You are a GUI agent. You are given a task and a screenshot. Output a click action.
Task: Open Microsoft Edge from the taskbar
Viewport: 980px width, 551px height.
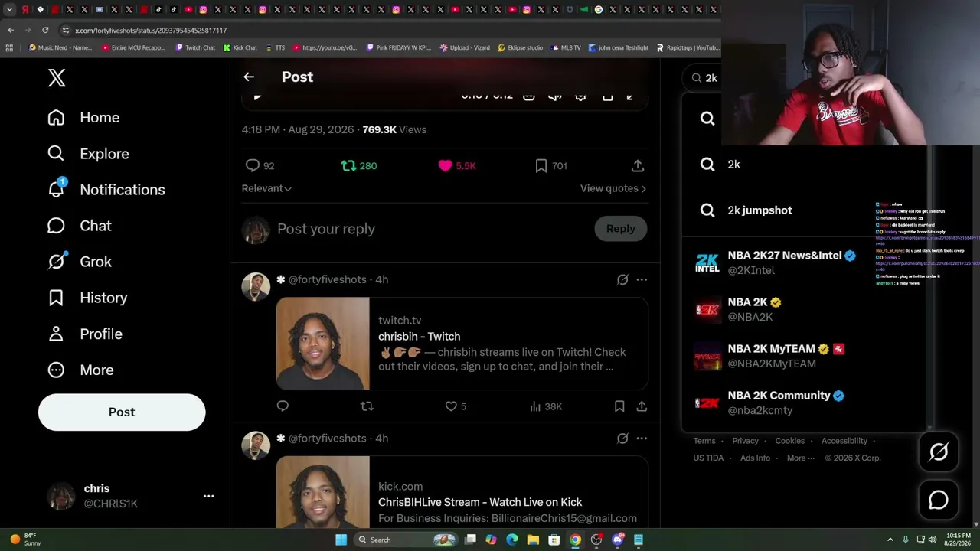(x=512, y=540)
